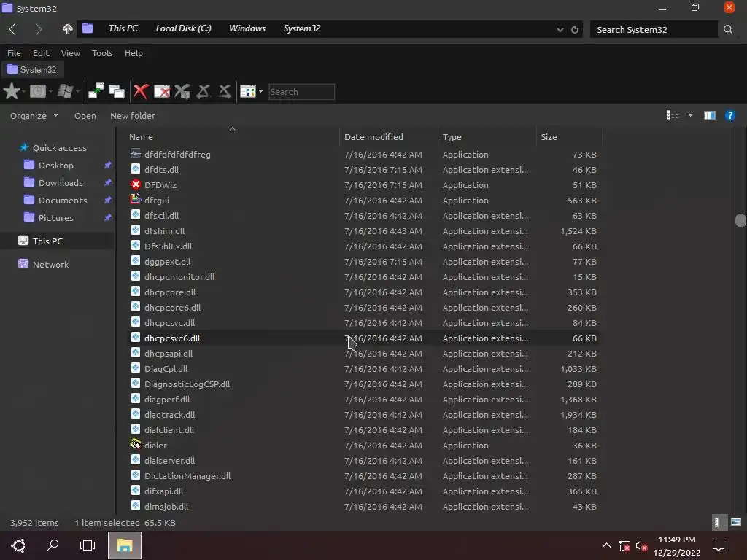Select the DiagCpl.dll file
The height and width of the screenshot is (560, 747).
[x=365, y=368]
